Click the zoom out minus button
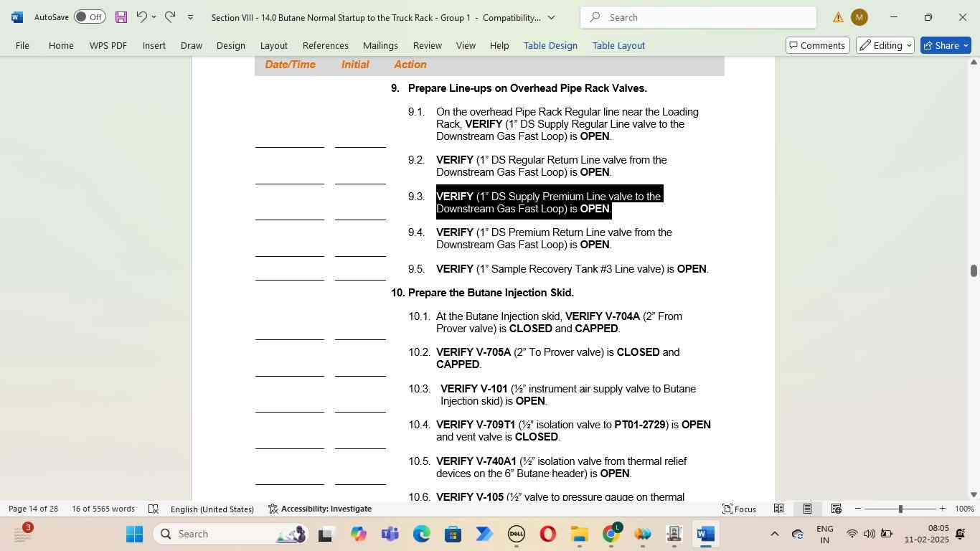Viewport: 980px width, 551px height. click(x=858, y=509)
